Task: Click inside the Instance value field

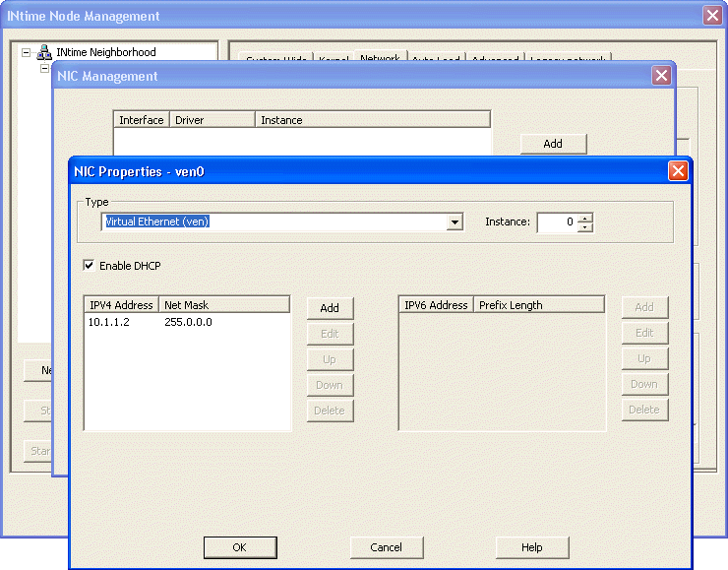Action: pos(557,222)
